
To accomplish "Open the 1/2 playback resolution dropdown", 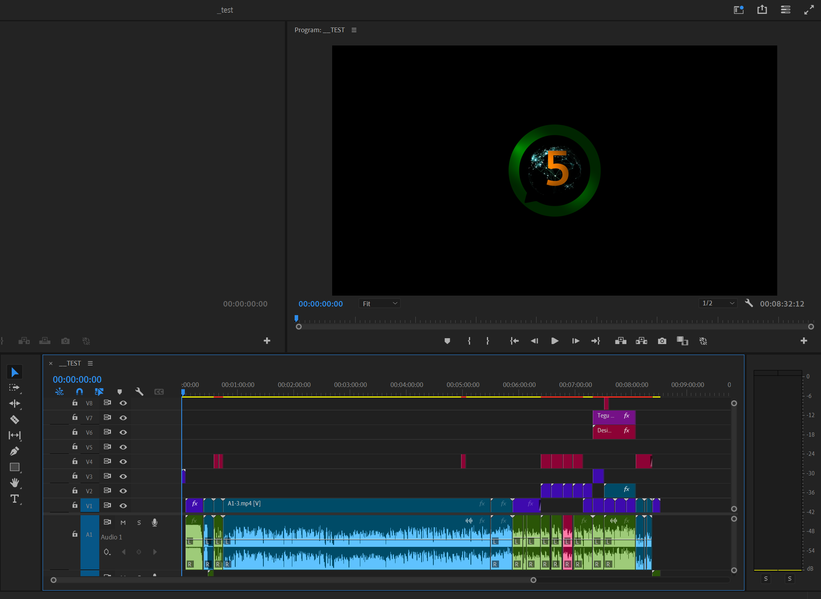I will point(717,303).
